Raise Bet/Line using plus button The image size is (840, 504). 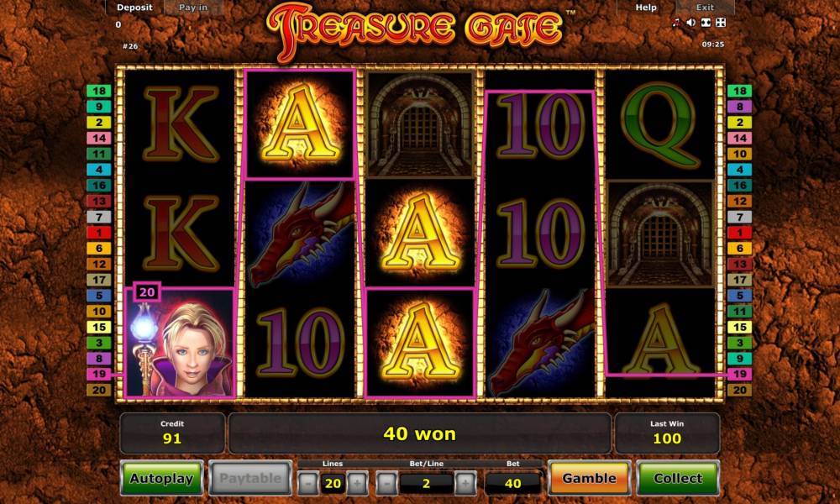465,483
